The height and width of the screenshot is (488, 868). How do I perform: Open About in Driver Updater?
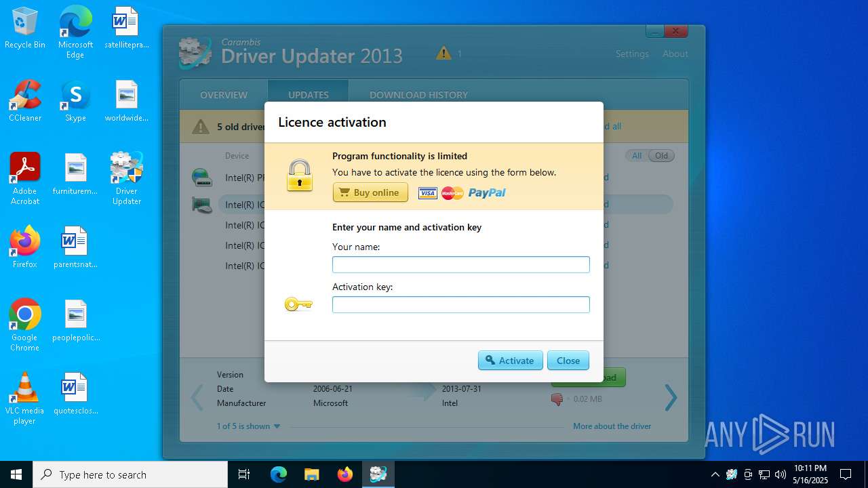(675, 54)
